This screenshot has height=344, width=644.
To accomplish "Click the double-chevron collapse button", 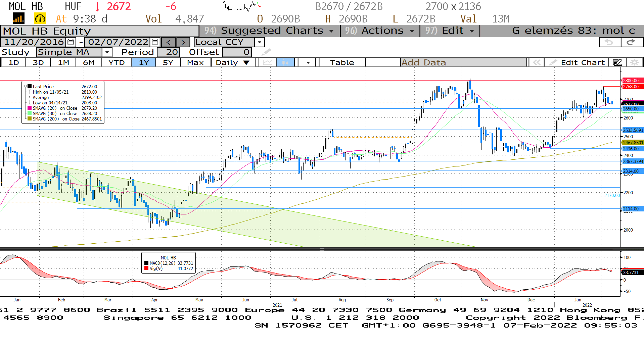I will coord(537,62).
